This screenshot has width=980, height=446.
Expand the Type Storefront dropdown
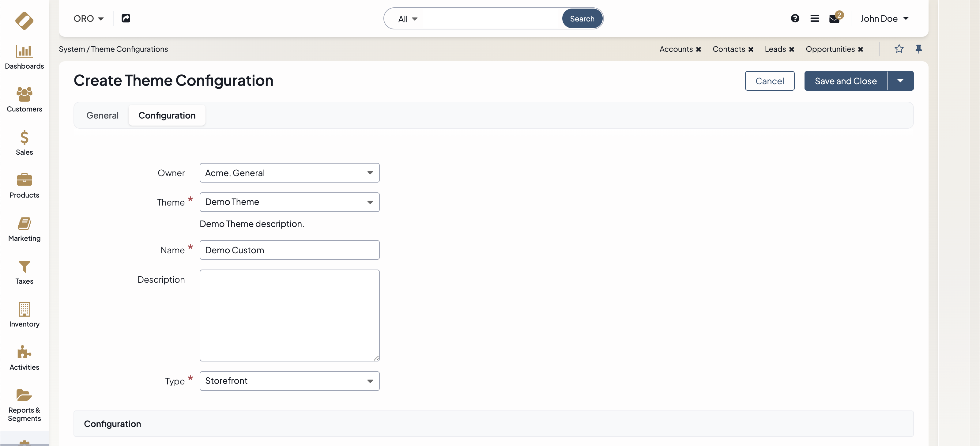tap(289, 381)
